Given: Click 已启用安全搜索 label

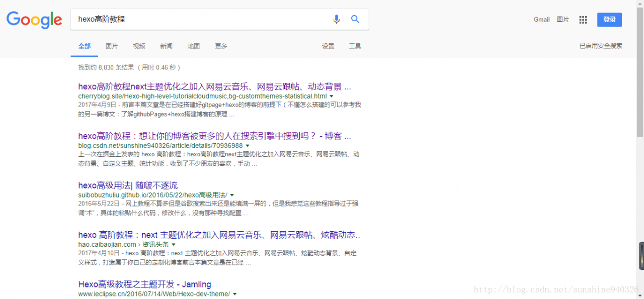Looking at the screenshot, I should click(x=601, y=46).
